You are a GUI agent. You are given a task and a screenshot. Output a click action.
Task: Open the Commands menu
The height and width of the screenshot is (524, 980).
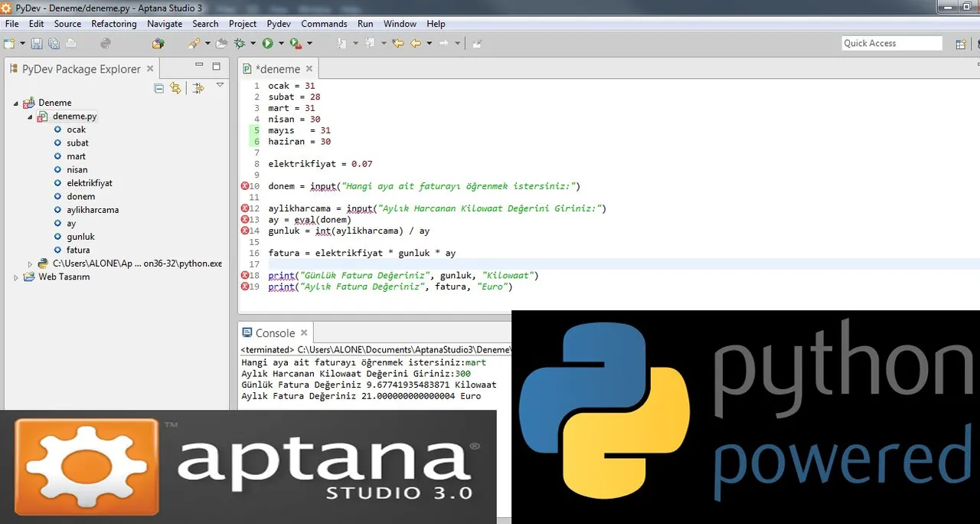(324, 24)
